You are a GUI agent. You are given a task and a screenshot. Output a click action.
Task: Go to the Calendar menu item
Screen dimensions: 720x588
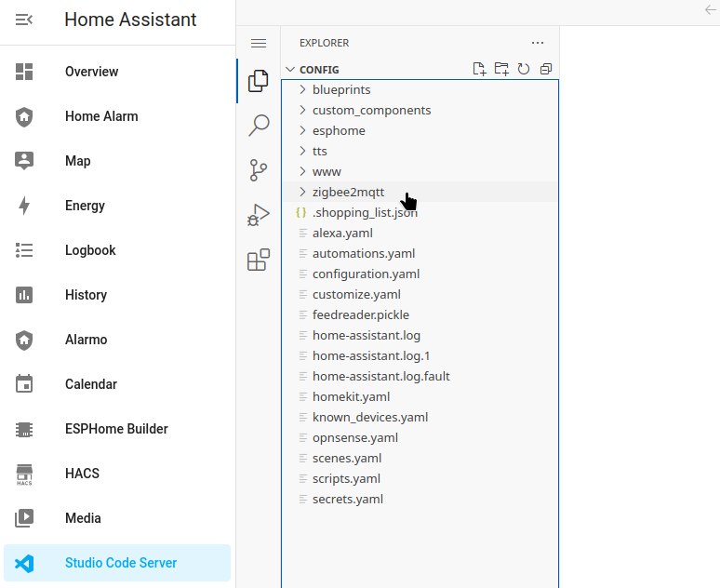(117, 384)
